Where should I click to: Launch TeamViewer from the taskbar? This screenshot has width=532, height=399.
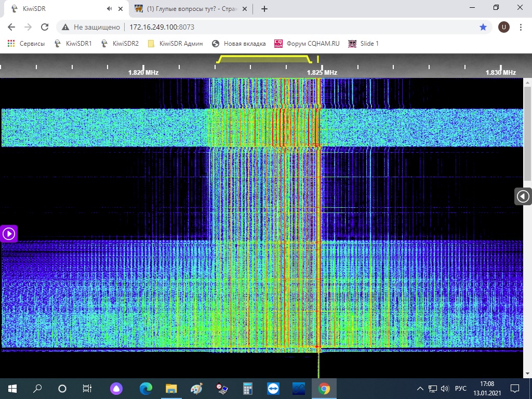point(273,388)
